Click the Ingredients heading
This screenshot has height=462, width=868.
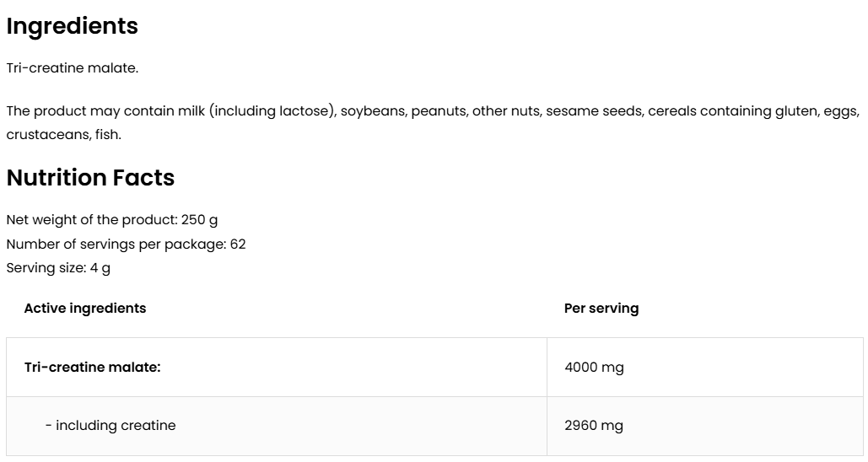(x=72, y=26)
